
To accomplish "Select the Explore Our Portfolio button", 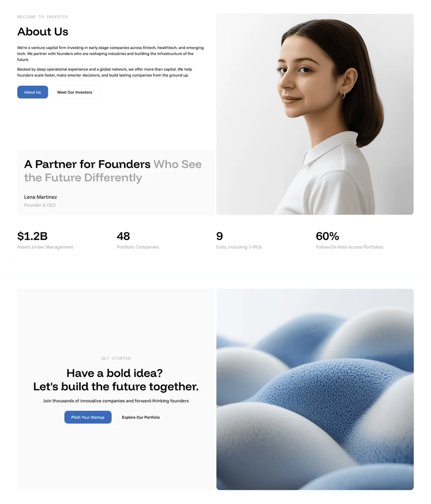I will (141, 417).
